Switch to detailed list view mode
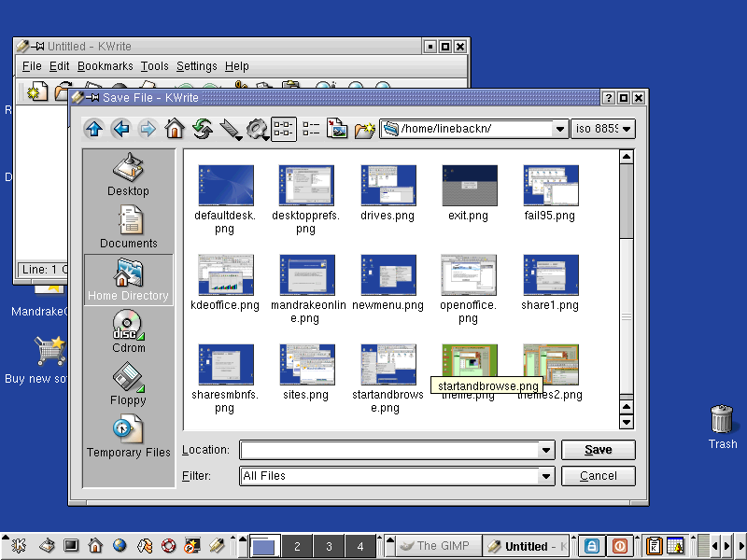Viewport: 747px width, 560px height. (x=311, y=129)
